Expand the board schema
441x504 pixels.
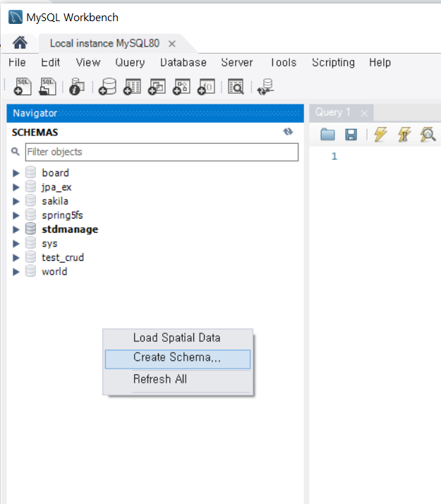tap(16, 173)
